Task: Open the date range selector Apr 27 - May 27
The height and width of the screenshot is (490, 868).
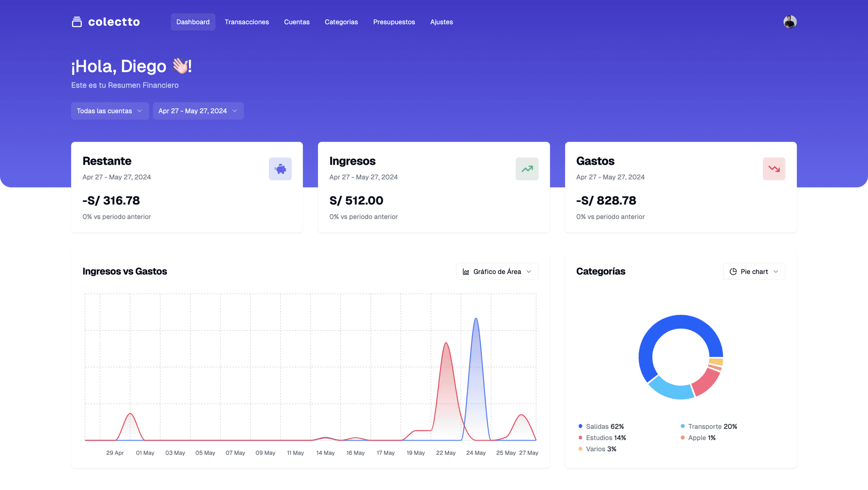Action: click(198, 111)
